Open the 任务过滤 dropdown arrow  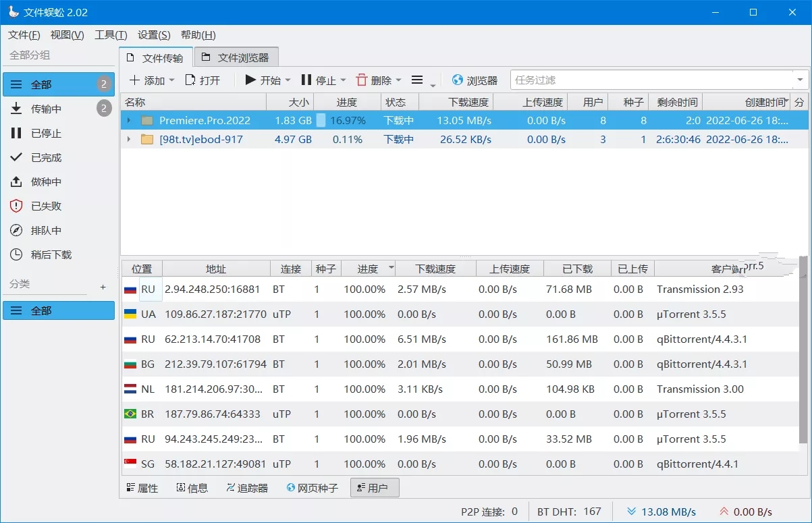pyautogui.click(x=801, y=80)
